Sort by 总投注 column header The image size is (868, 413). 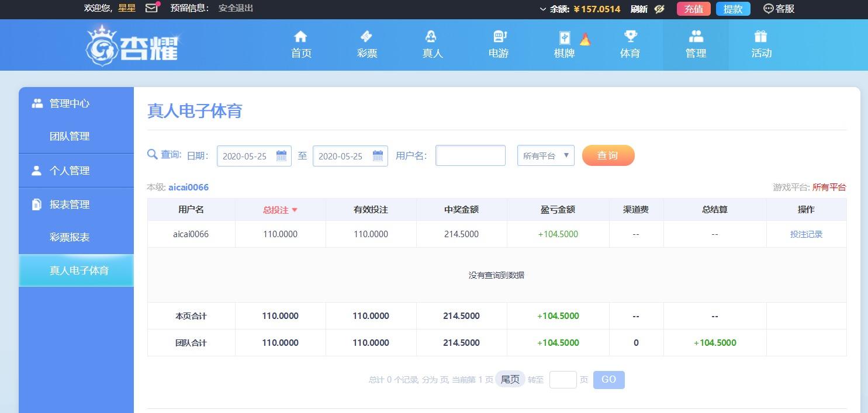point(281,210)
